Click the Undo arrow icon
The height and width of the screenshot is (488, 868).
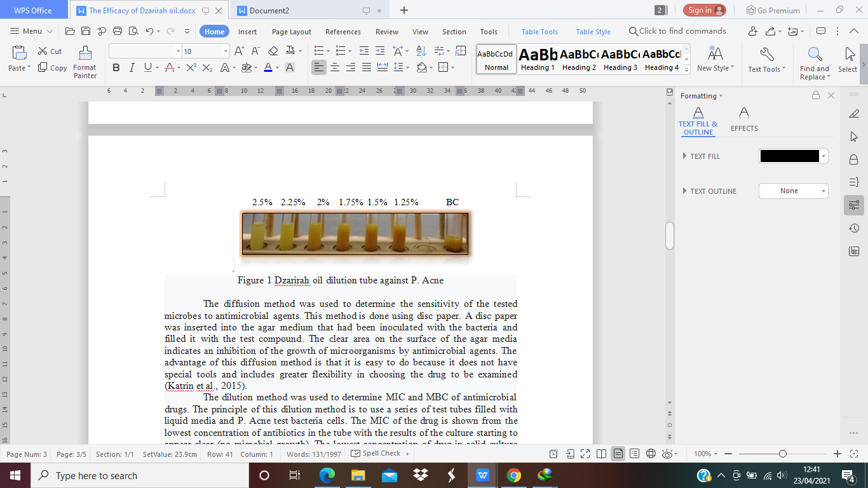tap(149, 31)
